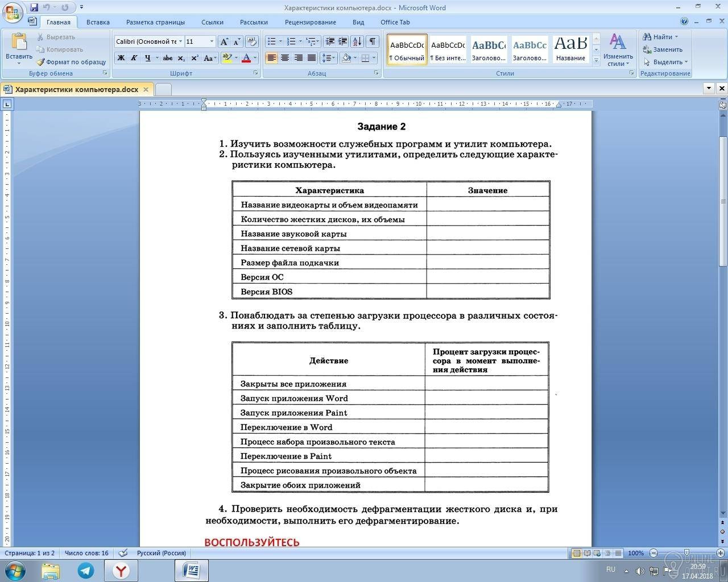Toggle italic К formatting
The height and width of the screenshot is (582, 728).
click(134, 58)
